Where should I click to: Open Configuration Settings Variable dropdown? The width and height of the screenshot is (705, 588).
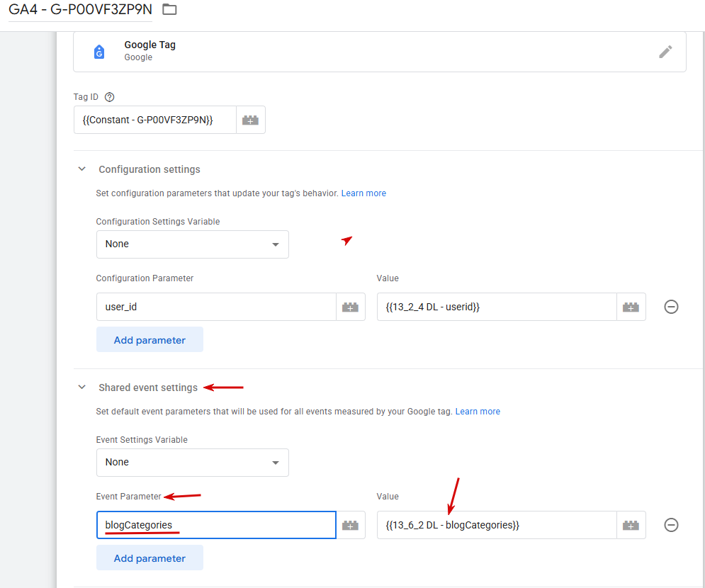point(193,244)
